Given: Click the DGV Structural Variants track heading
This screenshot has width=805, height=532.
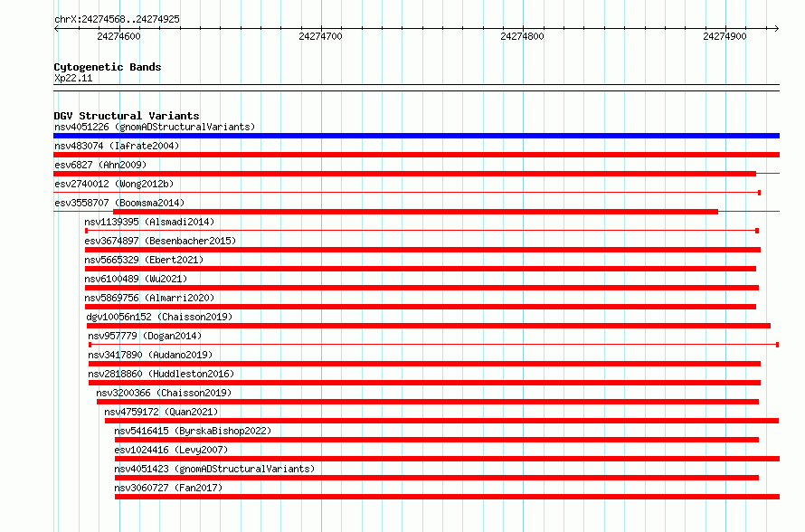Looking at the screenshot, I should pos(127,116).
